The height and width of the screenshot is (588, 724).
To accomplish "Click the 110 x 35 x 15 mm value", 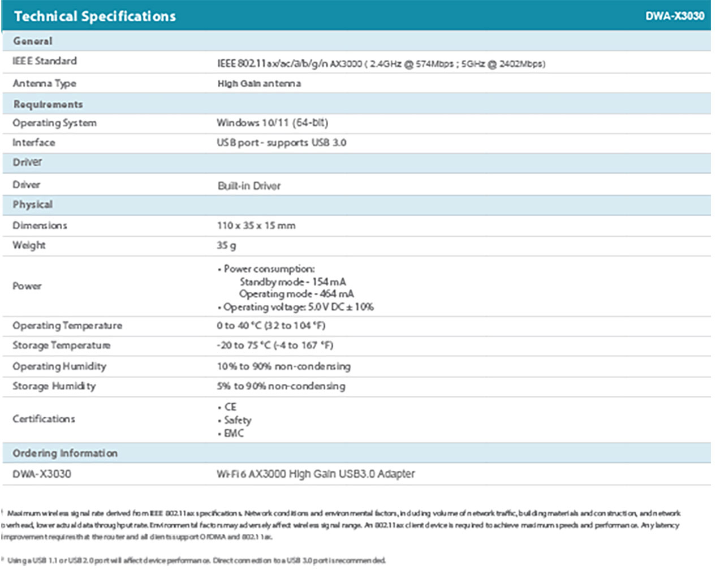I will [256, 226].
